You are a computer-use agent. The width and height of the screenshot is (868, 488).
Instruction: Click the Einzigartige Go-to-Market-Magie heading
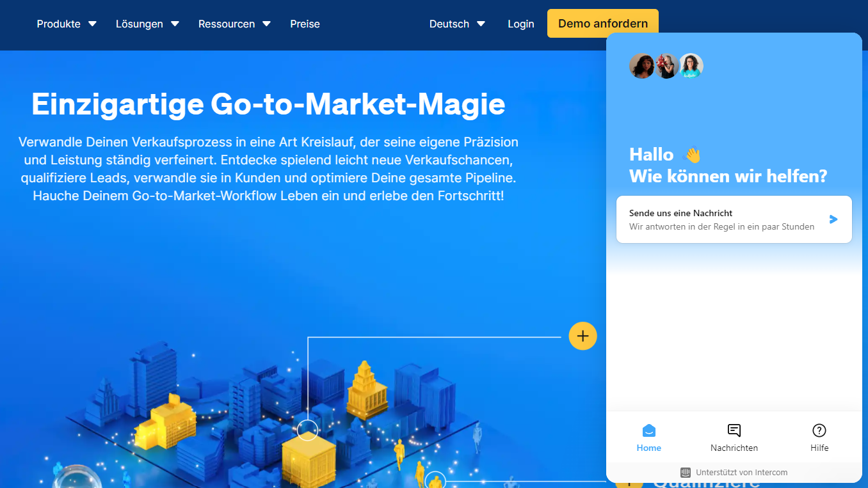click(x=268, y=104)
